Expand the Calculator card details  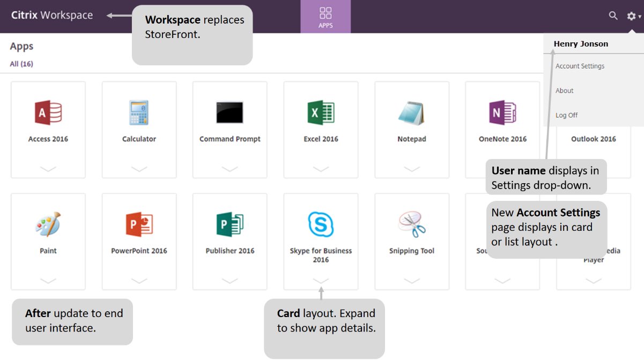tap(139, 169)
